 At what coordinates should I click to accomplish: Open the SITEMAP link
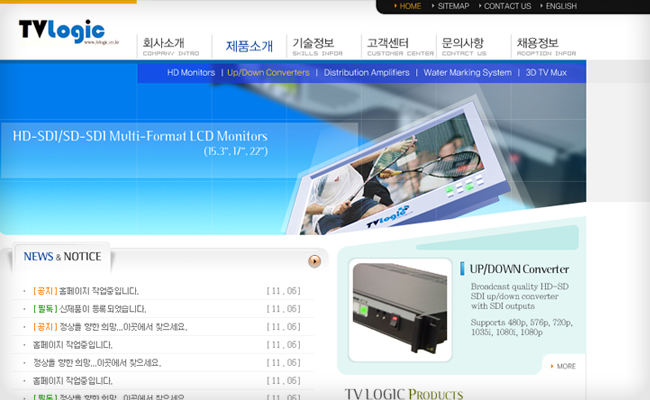coord(453,6)
